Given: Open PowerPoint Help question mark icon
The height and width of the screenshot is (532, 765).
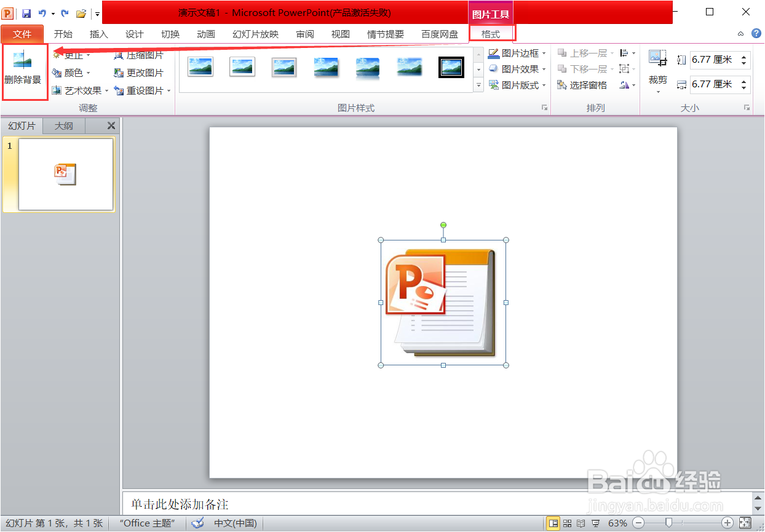Looking at the screenshot, I should pyautogui.click(x=756, y=33).
